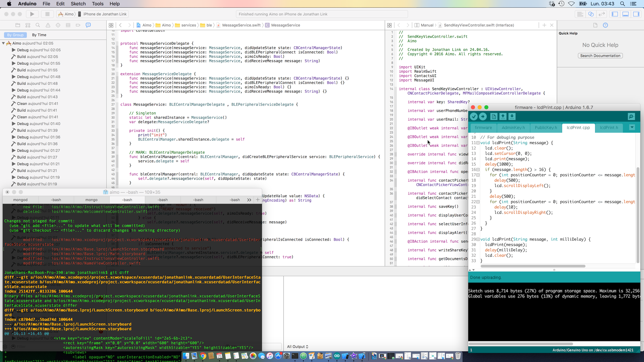644x362 pixels.
Task: Click Arduino Upload arrow button
Action: [483, 116]
